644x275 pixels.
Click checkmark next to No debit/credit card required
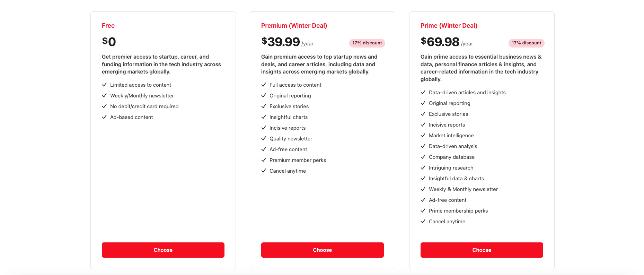(104, 106)
